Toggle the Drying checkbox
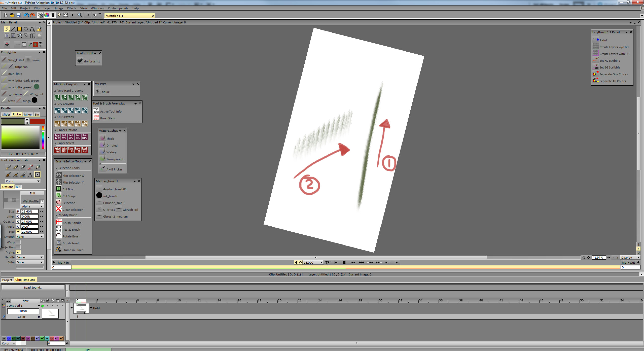Screen dimensions: 644x351 (x=18, y=252)
